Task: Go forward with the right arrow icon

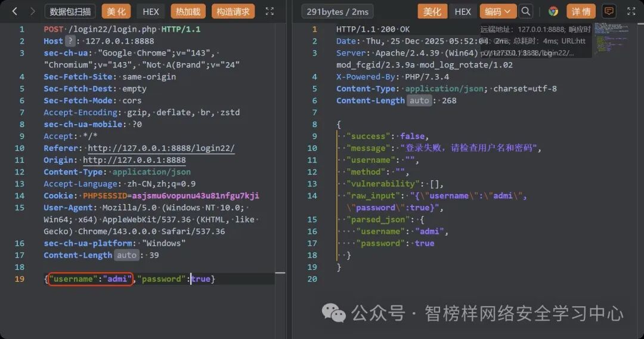Action: pyautogui.click(x=32, y=11)
